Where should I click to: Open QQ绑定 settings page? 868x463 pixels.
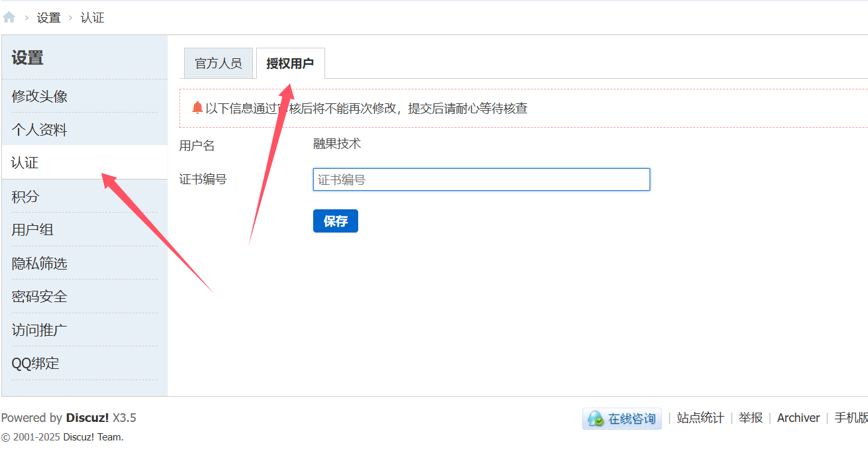[36, 364]
